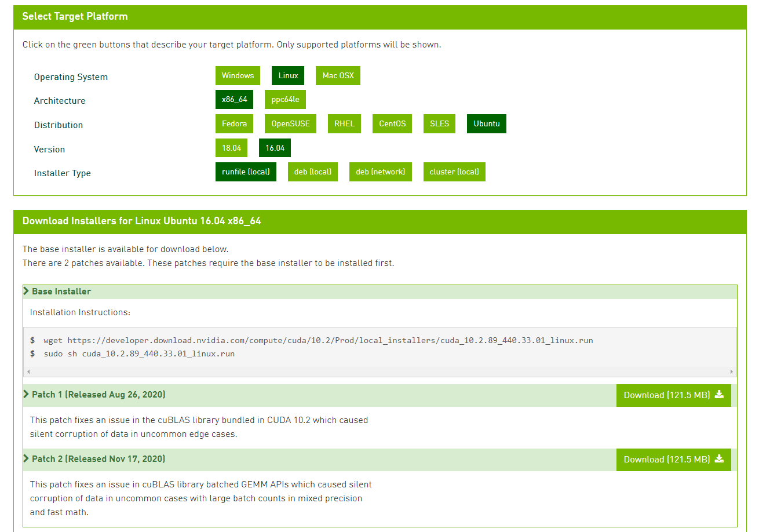Click the download icon on Patch 2 button
This screenshot has width=759, height=532.
pyautogui.click(x=720, y=459)
